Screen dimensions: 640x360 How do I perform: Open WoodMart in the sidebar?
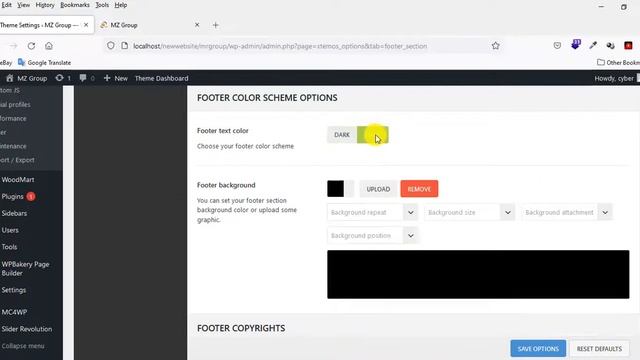coord(18,180)
